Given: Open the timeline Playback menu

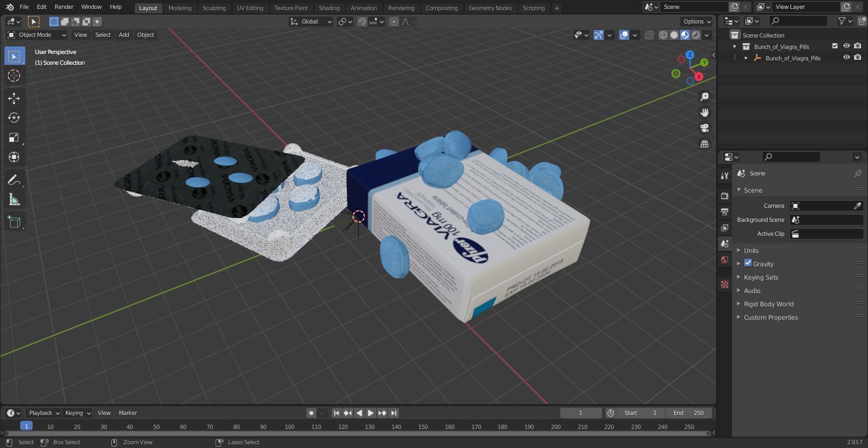Looking at the screenshot, I should [x=43, y=413].
